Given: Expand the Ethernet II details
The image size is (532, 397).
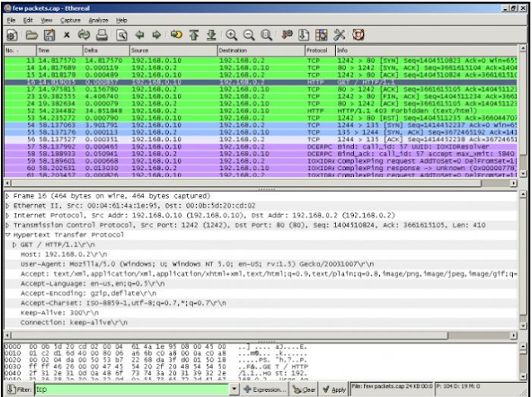Looking at the screenshot, I should [x=7, y=206].
